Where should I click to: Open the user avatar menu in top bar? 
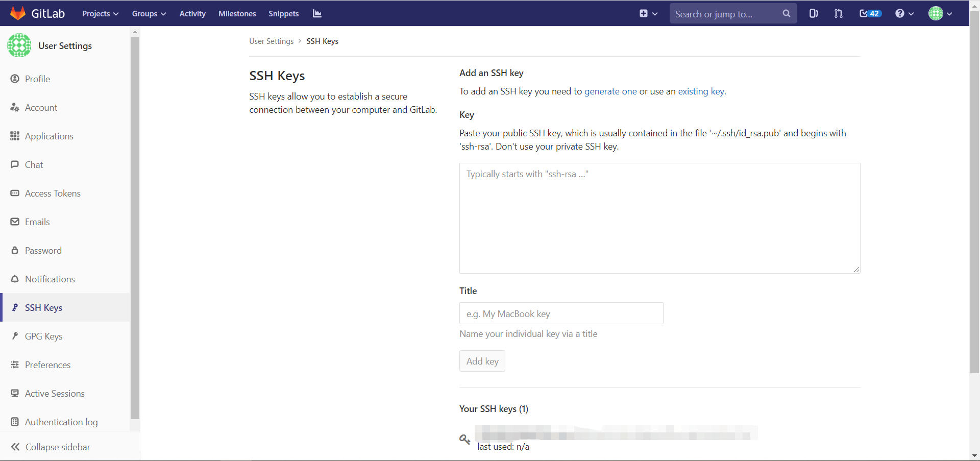[940, 14]
